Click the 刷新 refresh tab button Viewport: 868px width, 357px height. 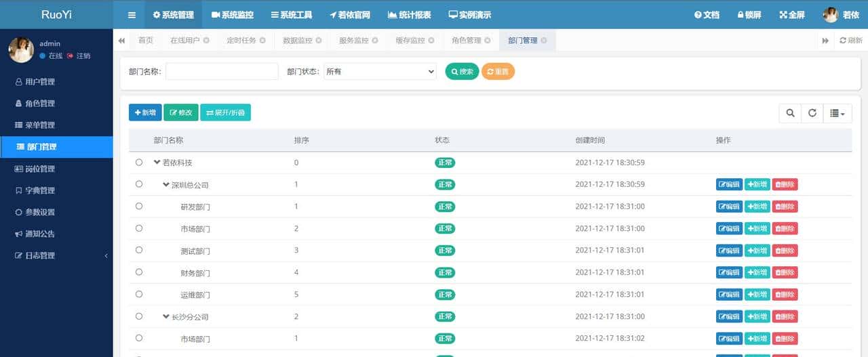850,41
